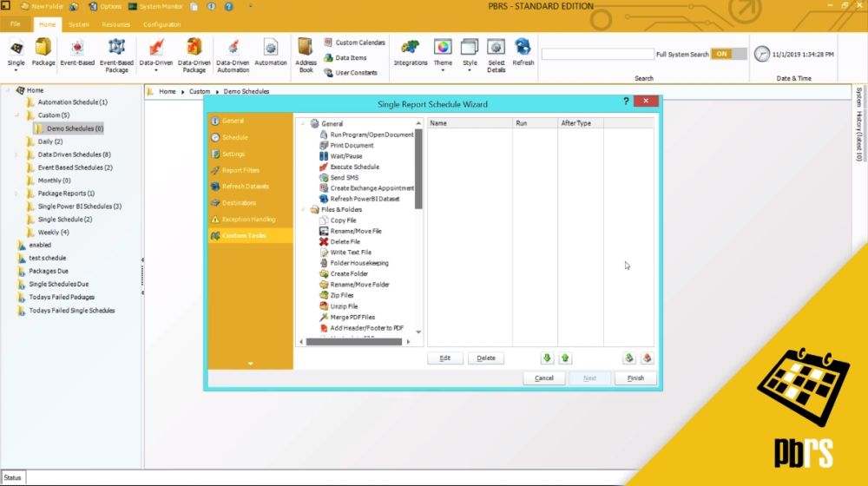The image size is (868, 486).
Task: Open the Style dropdown
Action: point(470,55)
